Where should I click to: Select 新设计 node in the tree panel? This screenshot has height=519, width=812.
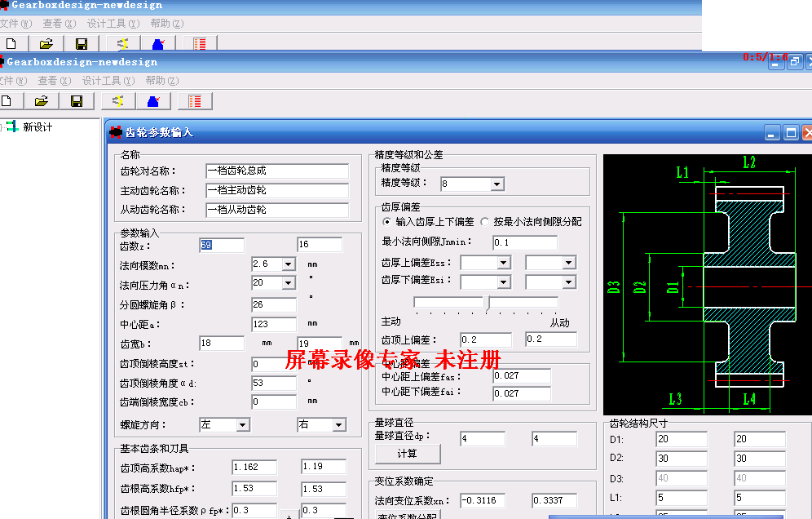(38, 127)
